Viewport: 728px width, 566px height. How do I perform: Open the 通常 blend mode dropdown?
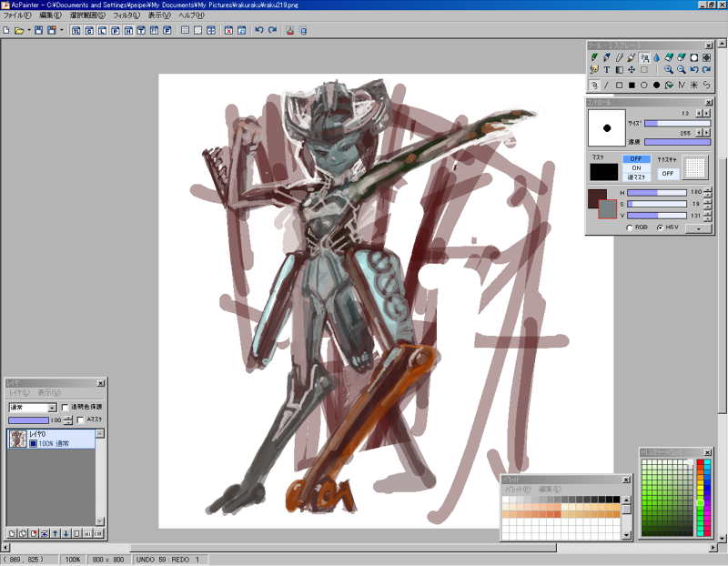coord(51,407)
